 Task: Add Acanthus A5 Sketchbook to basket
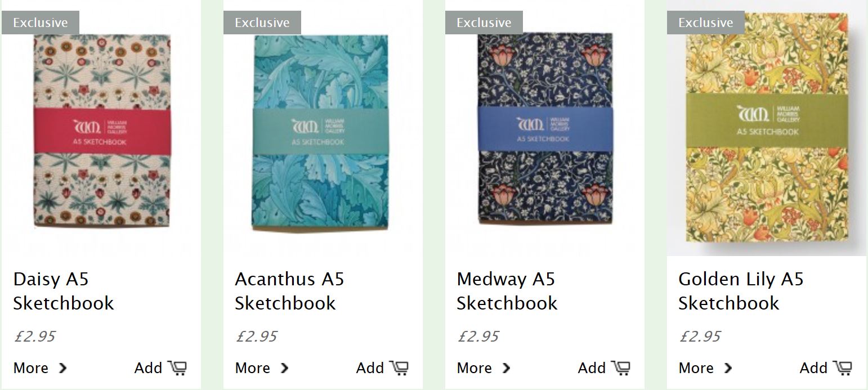(x=382, y=367)
